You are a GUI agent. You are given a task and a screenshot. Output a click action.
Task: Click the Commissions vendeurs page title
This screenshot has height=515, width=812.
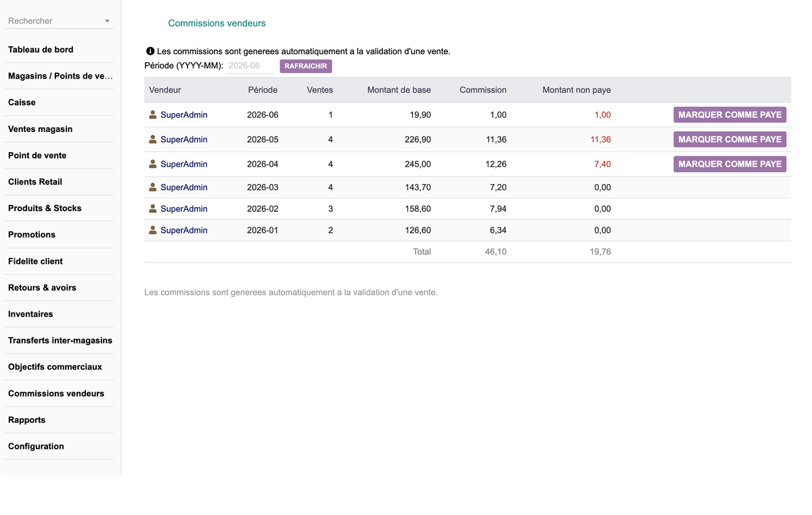click(217, 23)
